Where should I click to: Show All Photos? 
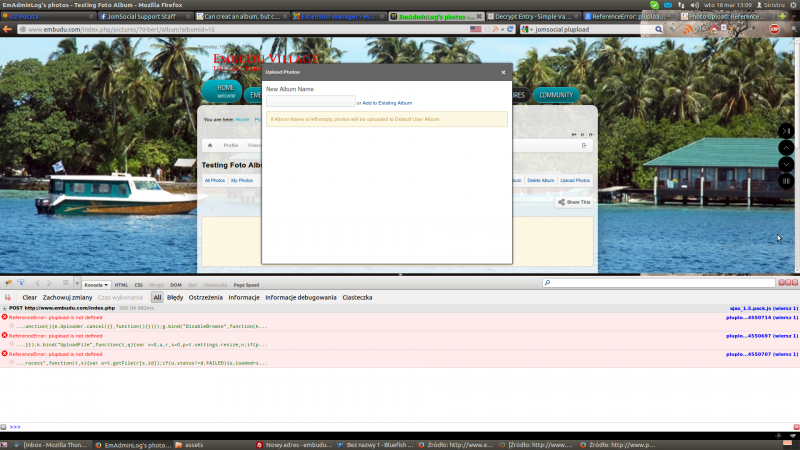click(215, 181)
